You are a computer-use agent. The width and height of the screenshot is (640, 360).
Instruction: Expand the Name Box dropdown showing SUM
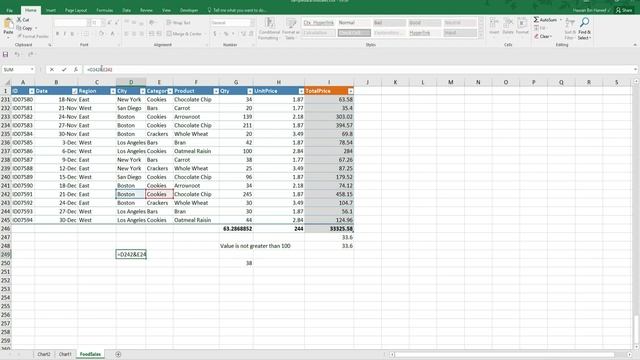[x=32, y=70]
